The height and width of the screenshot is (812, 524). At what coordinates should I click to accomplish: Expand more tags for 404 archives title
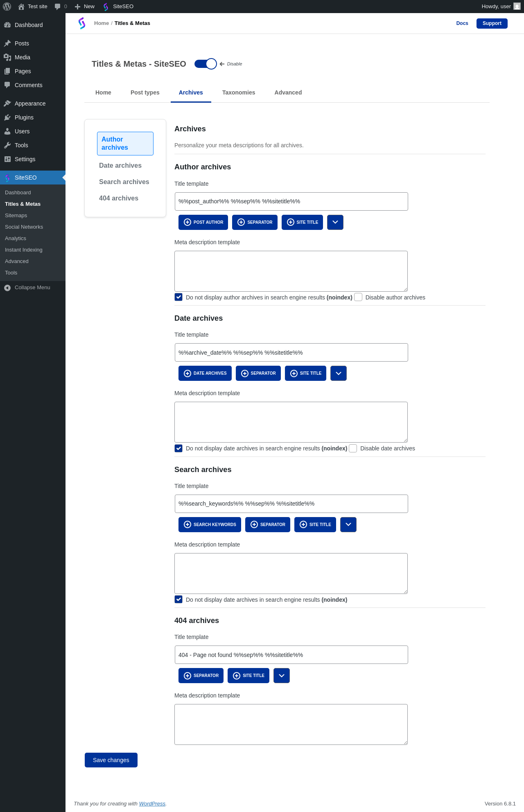click(x=282, y=675)
